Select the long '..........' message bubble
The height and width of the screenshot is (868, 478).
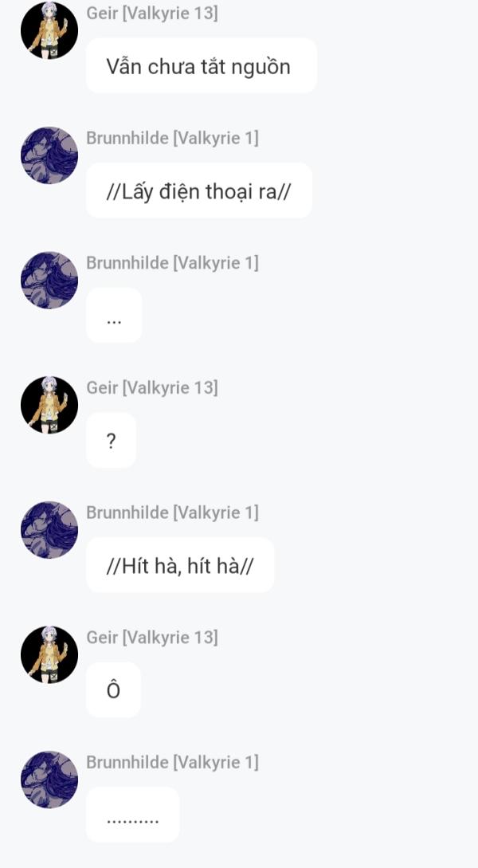(133, 815)
